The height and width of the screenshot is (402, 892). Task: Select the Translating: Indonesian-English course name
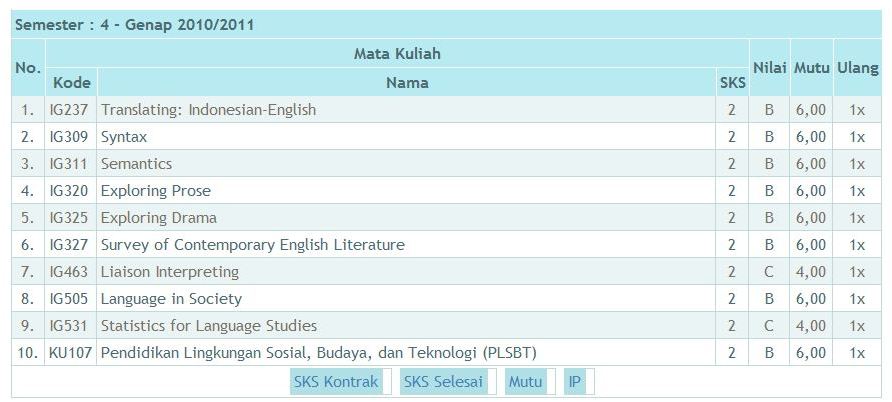click(x=208, y=110)
